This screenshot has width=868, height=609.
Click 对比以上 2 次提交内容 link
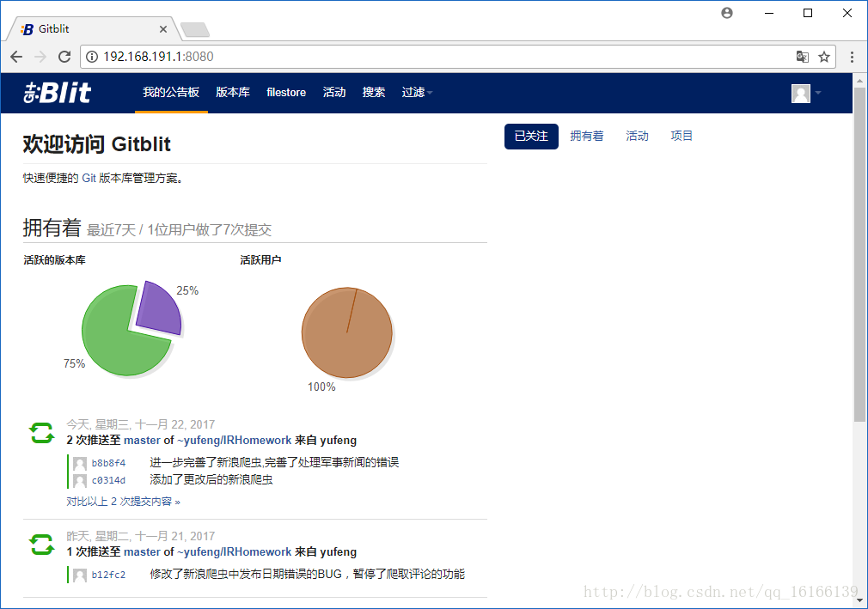click(124, 502)
